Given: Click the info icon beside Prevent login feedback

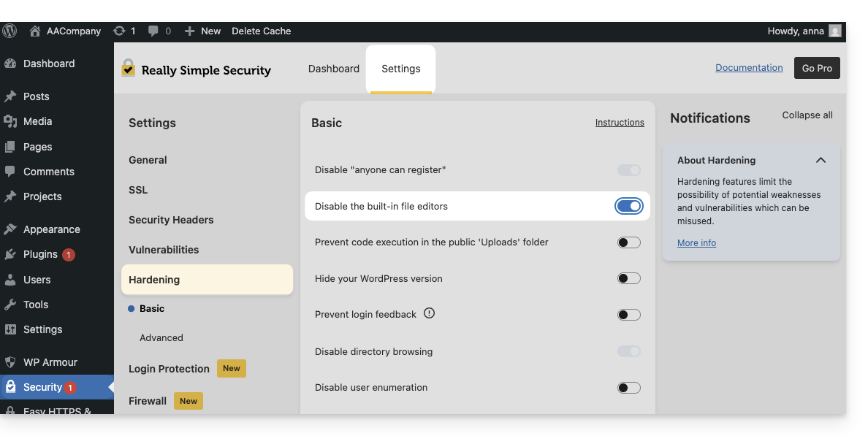Looking at the screenshot, I should [x=430, y=313].
